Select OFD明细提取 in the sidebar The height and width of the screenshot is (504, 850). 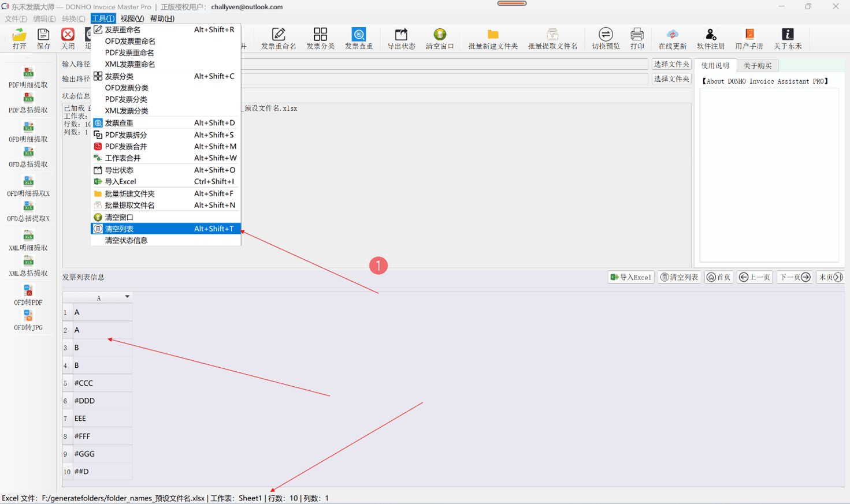28,132
